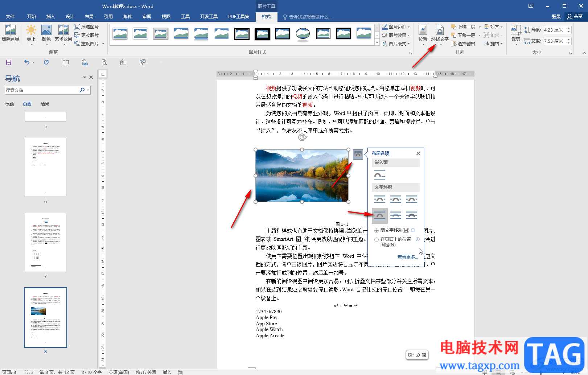
Task: Switch to the 布局 (Layout) ribbon tab
Action: pos(89,17)
